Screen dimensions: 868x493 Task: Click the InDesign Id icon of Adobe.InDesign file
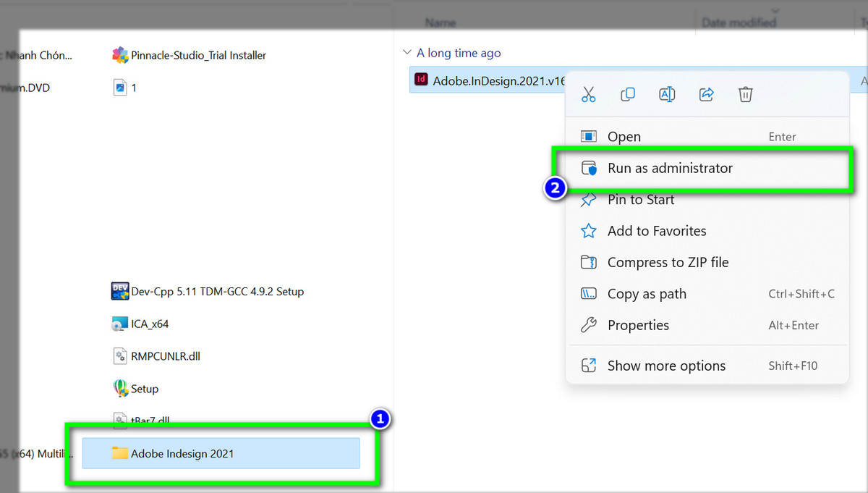click(x=421, y=80)
